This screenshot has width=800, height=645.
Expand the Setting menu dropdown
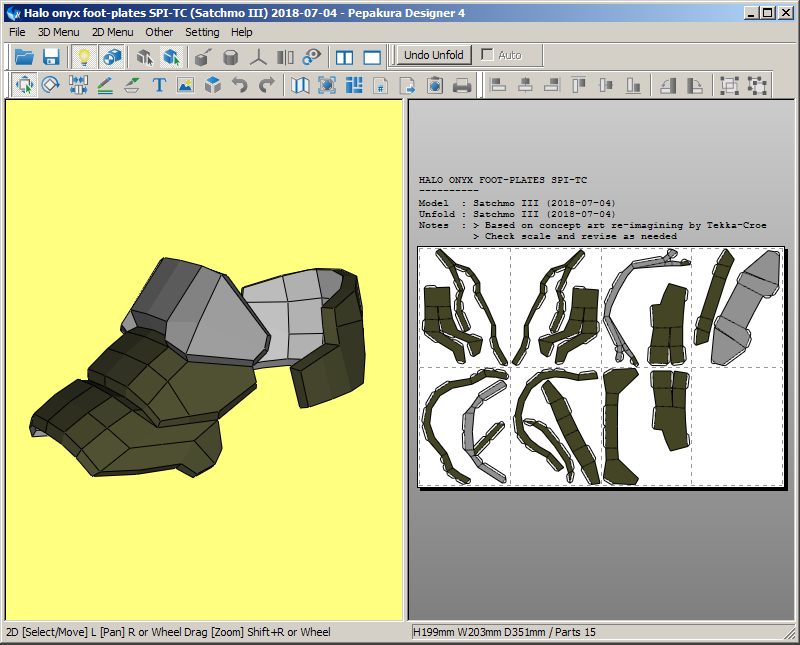tap(202, 32)
